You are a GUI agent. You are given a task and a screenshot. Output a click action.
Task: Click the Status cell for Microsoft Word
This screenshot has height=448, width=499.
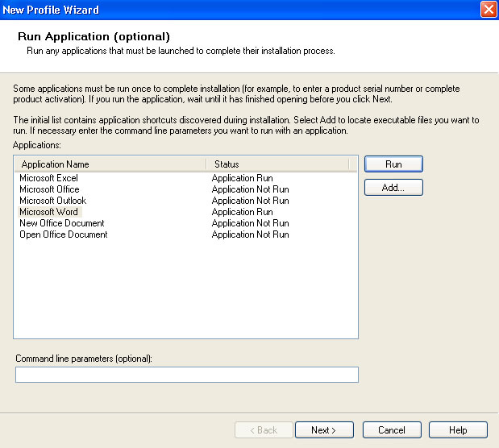click(x=242, y=212)
